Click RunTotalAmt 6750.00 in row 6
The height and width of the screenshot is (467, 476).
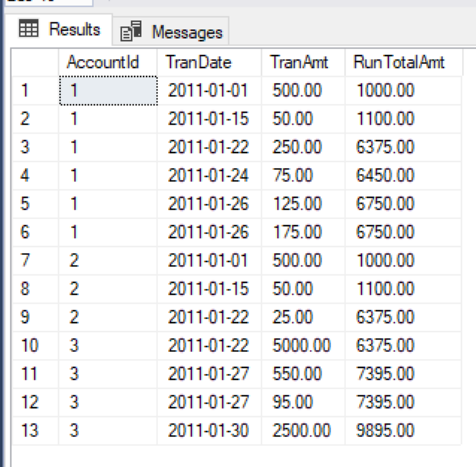click(403, 233)
